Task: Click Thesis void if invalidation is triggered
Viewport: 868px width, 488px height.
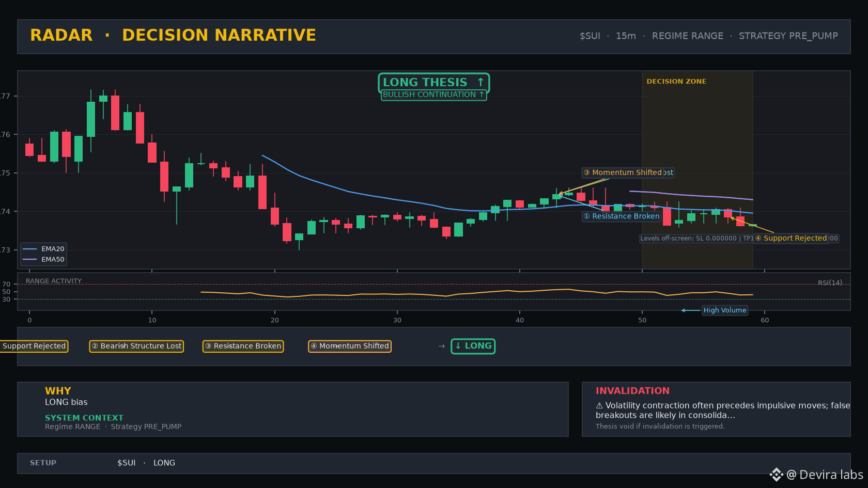Action: click(660, 427)
